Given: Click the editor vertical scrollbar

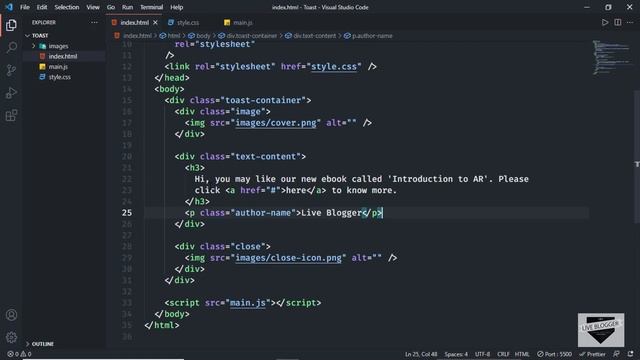Looking at the screenshot, I should tap(637, 157).
